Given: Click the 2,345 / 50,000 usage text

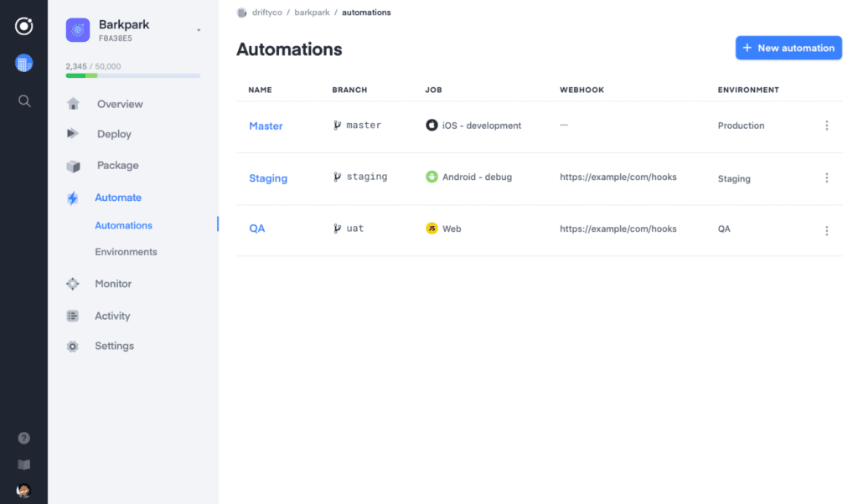Looking at the screenshot, I should [93, 66].
